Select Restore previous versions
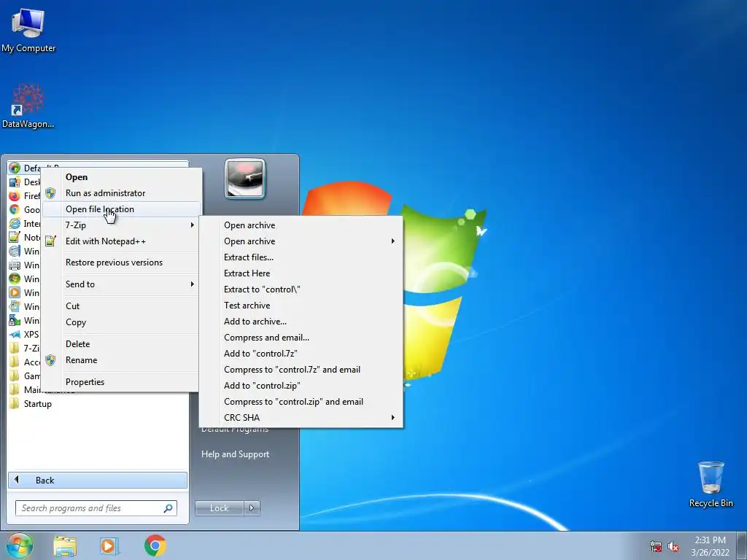 pos(121,262)
